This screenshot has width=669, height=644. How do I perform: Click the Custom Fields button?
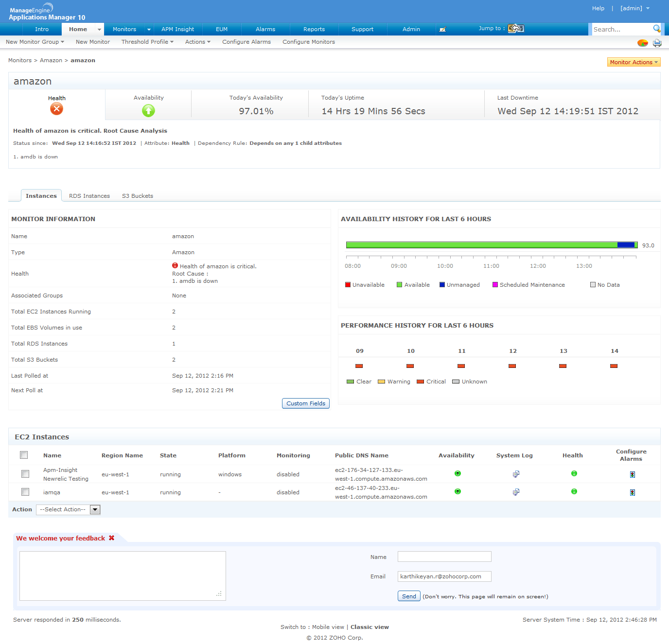click(x=305, y=403)
